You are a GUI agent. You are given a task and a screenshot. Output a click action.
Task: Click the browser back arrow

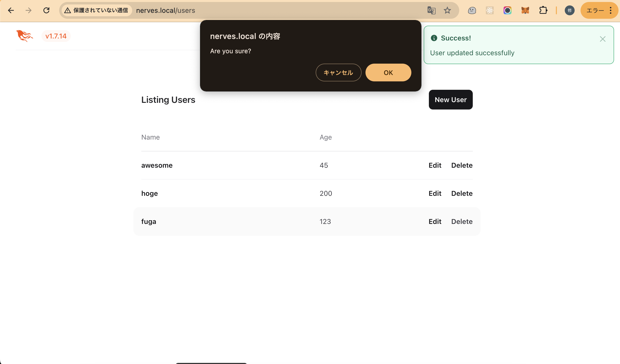[11, 10]
